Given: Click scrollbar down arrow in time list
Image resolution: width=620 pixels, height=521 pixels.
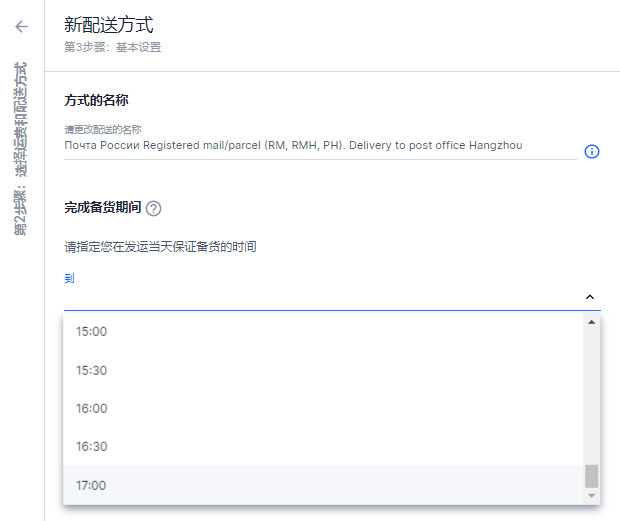Looking at the screenshot, I should pos(592,496).
